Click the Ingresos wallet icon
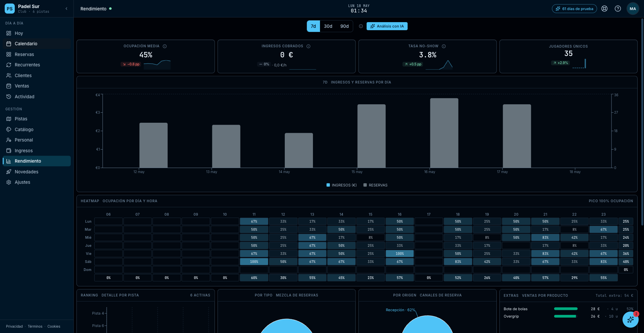Screen dimensions: 644x333 point(9,151)
